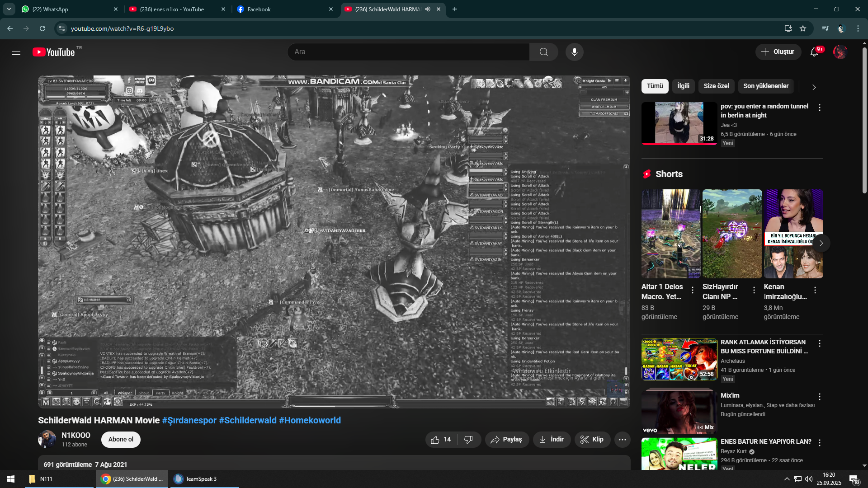
Task: Dislike the video with thumbs down
Action: (x=469, y=439)
